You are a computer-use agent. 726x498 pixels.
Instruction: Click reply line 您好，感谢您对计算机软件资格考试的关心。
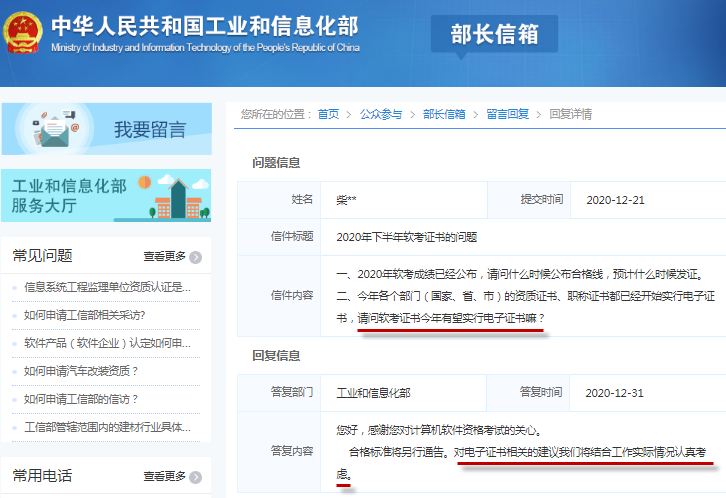(439, 430)
